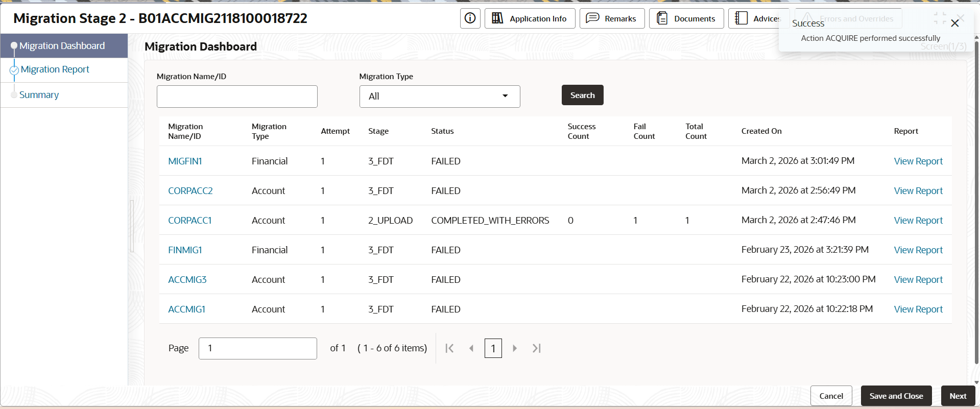This screenshot has width=980, height=409.
Task: Click the Total Count column header
Action: coord(696,131)
